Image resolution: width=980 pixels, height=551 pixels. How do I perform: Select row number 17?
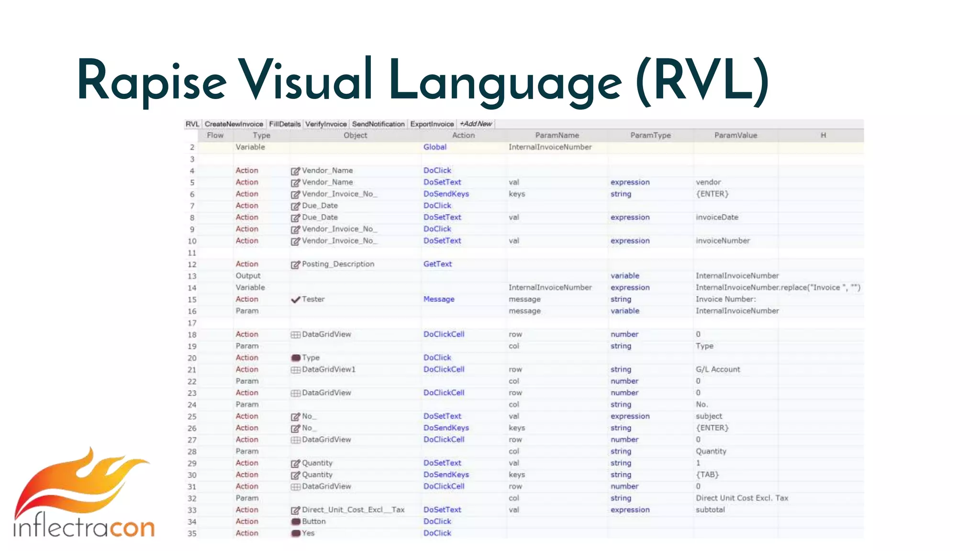tap(192, 323)
